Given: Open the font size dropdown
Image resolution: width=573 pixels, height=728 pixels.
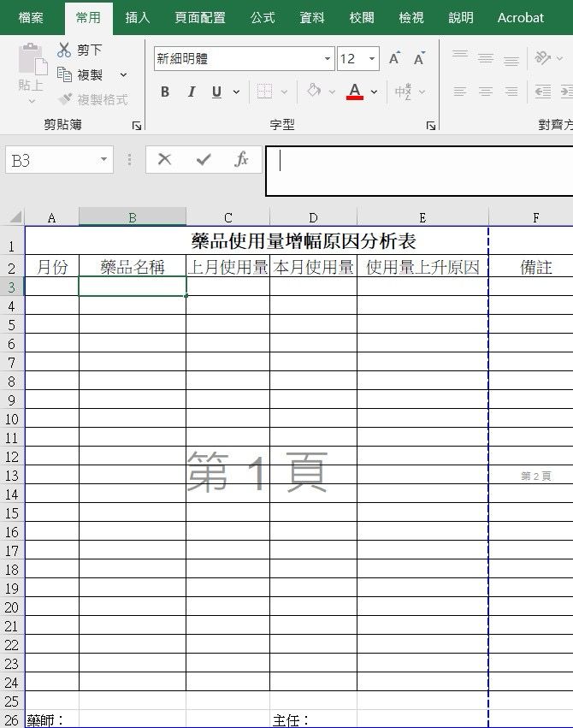Looking at the screenshot, I should (372, 59).
